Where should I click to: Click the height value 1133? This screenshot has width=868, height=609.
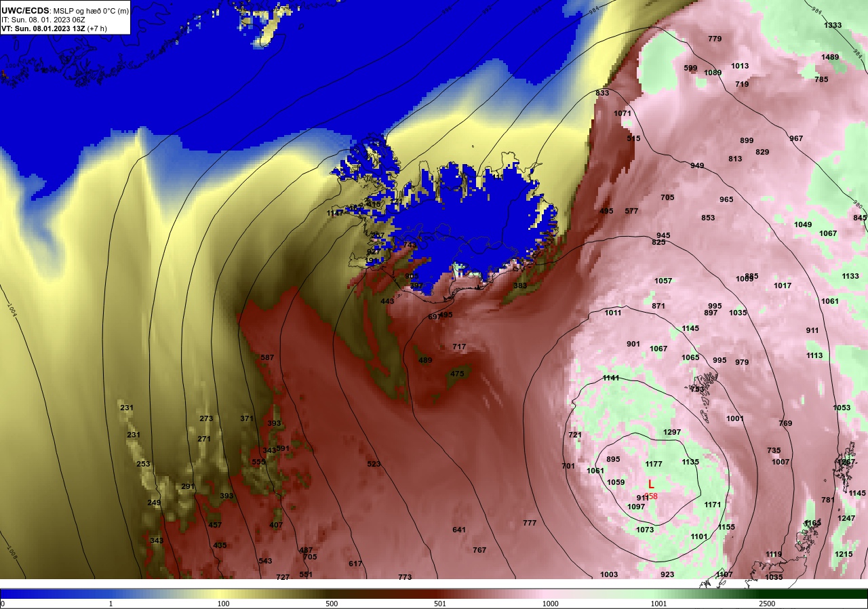[x=850, y=276]
